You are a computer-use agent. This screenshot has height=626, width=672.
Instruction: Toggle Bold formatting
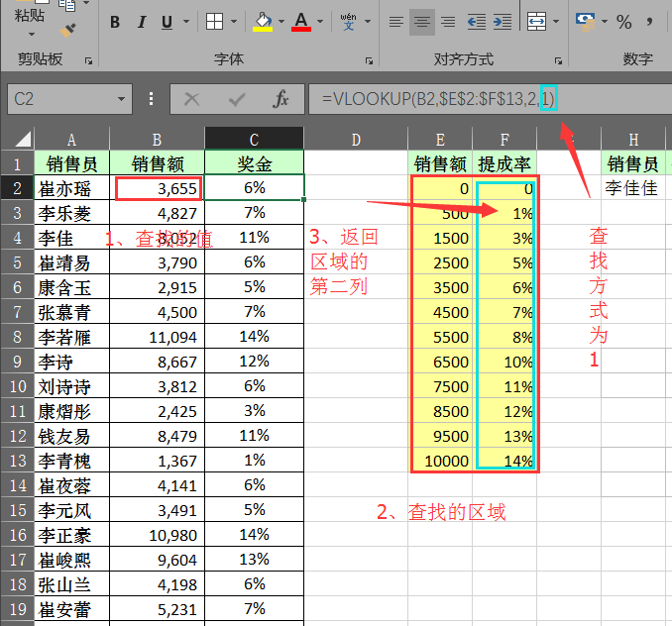[x=115, y=22]
